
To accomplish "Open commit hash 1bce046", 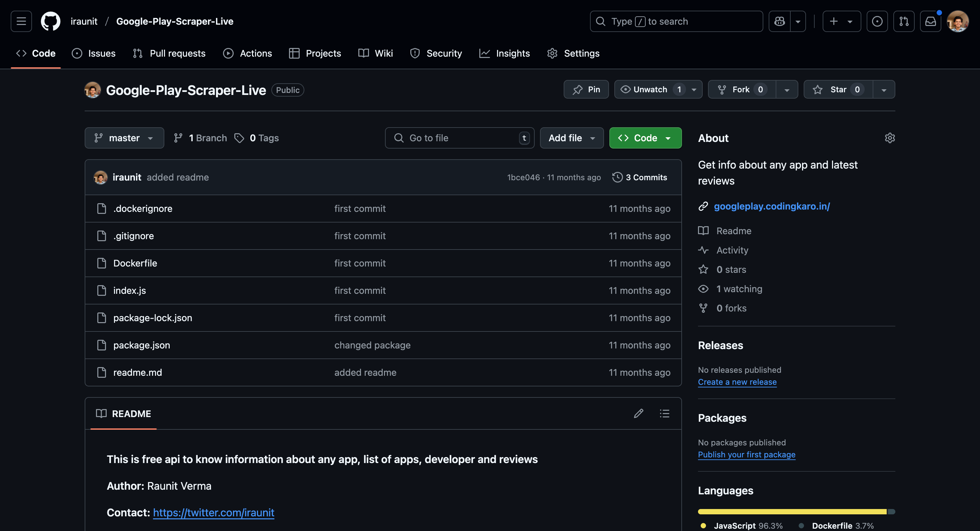I will coord(523,178).
